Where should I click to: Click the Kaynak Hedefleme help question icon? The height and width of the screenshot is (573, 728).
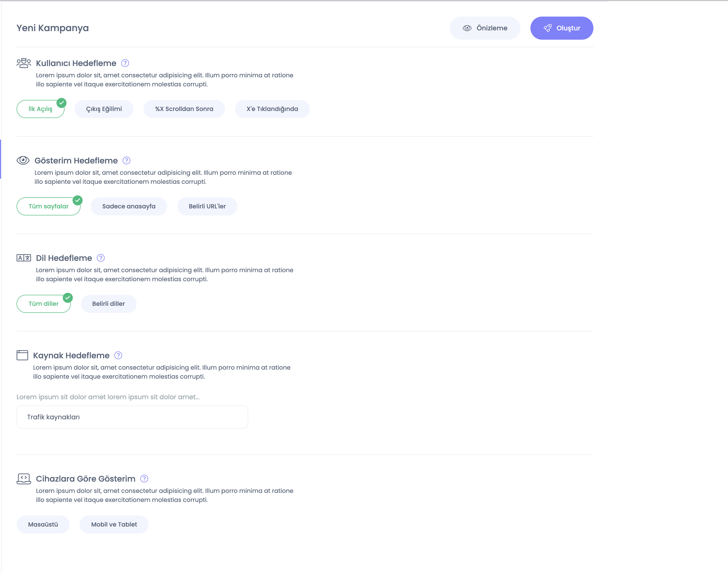118,355
